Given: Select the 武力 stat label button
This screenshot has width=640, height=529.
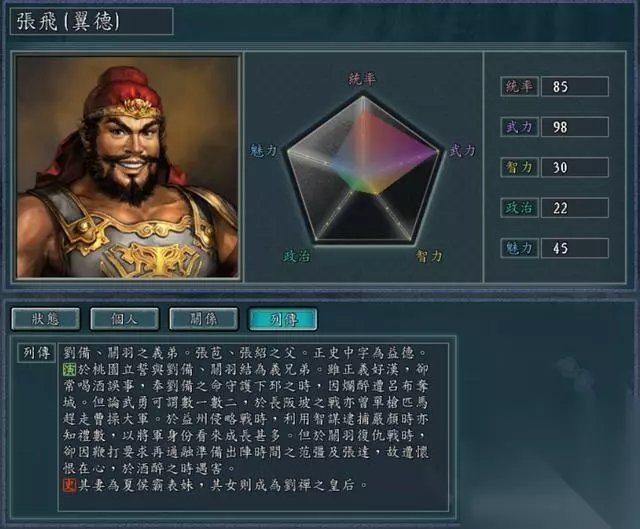Looking at the screenshot, I should tap(519, 127).
